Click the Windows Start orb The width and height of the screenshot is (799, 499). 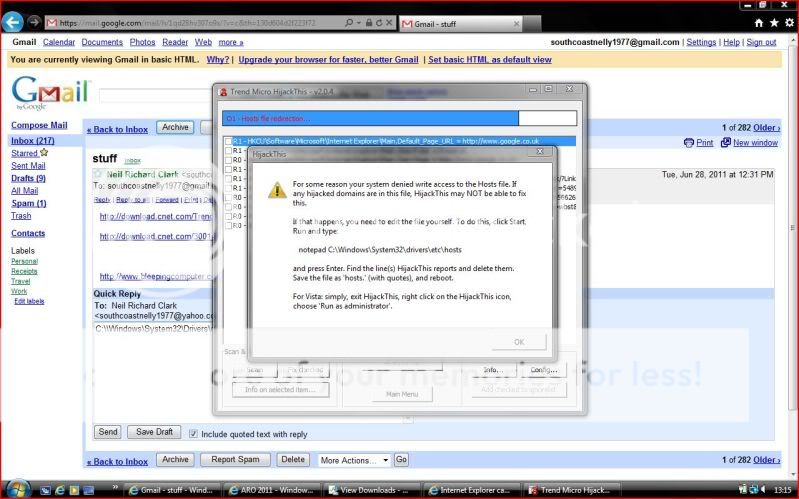(x=14, y=490)
